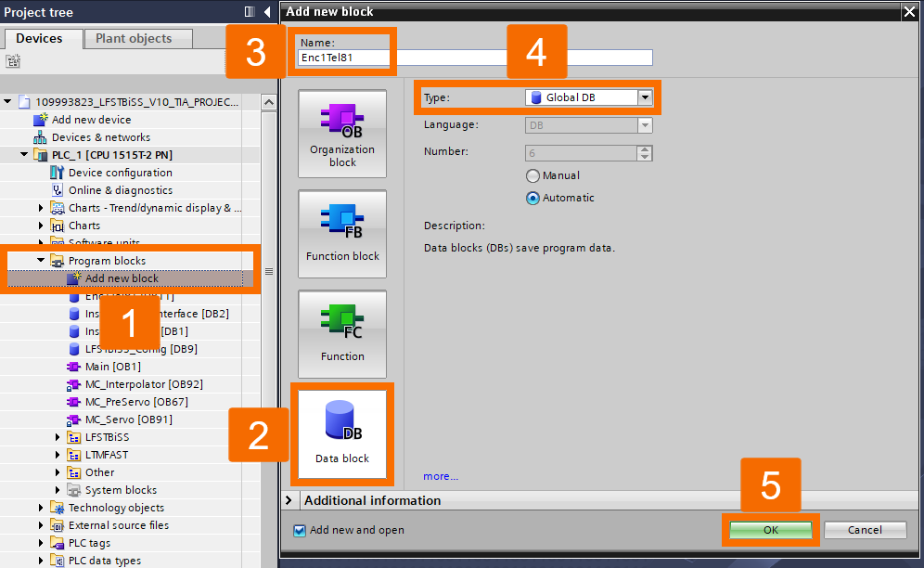Click the Device configuration icon
The height and width of the screenshot is (568, 924).
[x=57, y=173]
